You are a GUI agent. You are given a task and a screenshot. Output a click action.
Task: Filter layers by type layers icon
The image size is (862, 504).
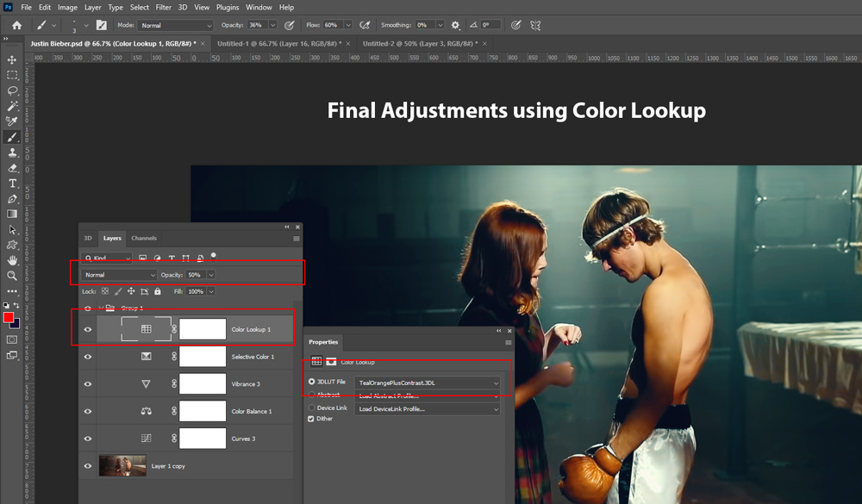click(172, 258)
